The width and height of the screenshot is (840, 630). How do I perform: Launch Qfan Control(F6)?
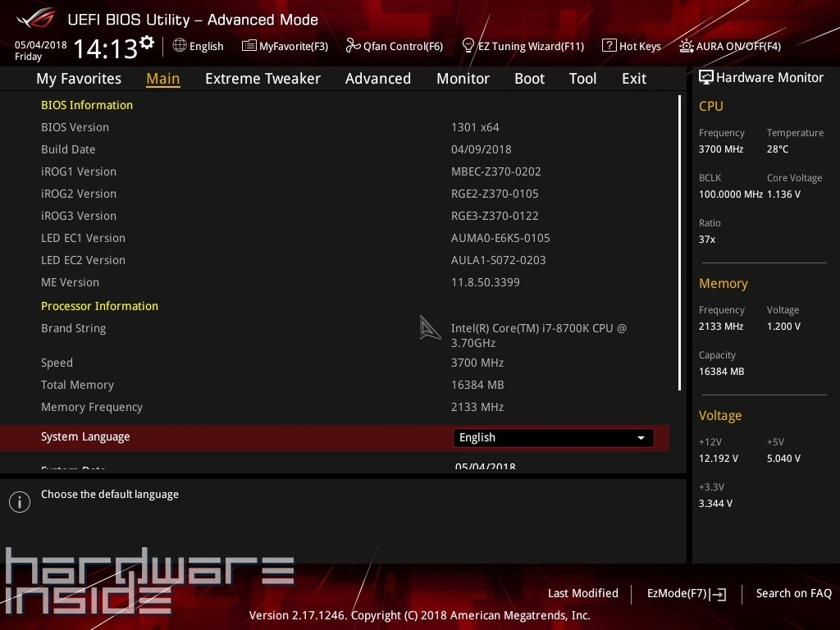[395, 46]
